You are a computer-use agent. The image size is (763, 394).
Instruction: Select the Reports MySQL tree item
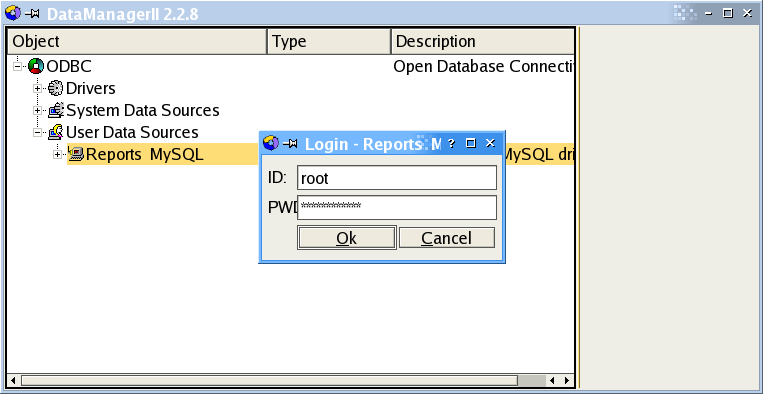145,155
